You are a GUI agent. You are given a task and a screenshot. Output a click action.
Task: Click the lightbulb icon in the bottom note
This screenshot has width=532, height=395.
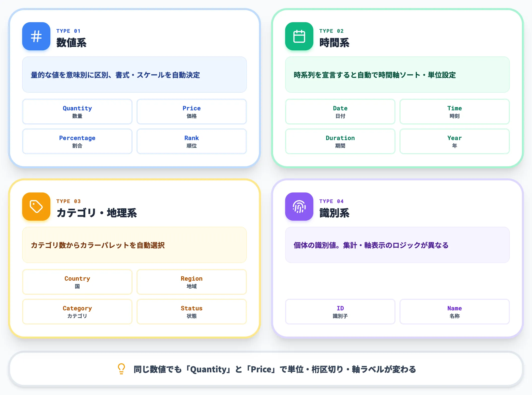pos(121,369)
